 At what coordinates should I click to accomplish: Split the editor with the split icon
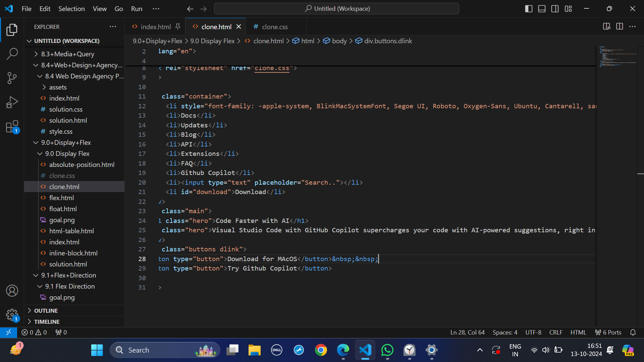coord(619,26)
